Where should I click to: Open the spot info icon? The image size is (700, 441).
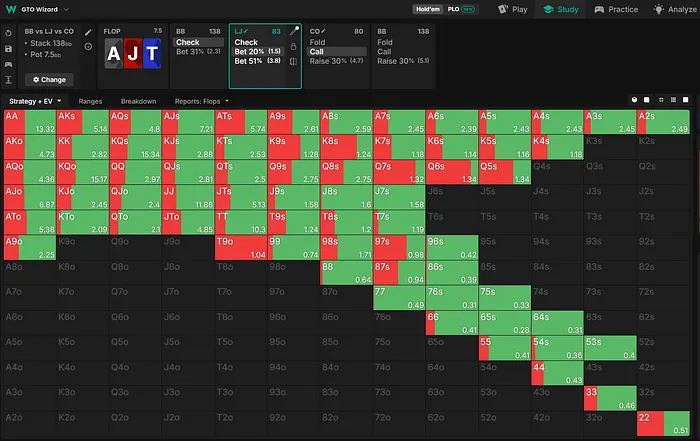click(x=88, y=46)
